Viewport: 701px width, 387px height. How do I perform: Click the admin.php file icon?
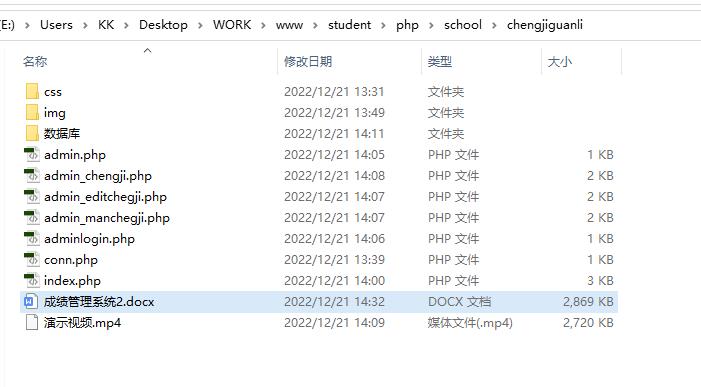[x=32, y=155]
